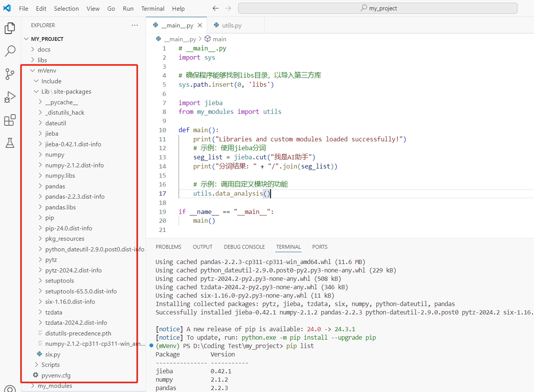Click the 'pip list' command in terminal
Viewport: 534px width, 392px height.
pos(300,346)
